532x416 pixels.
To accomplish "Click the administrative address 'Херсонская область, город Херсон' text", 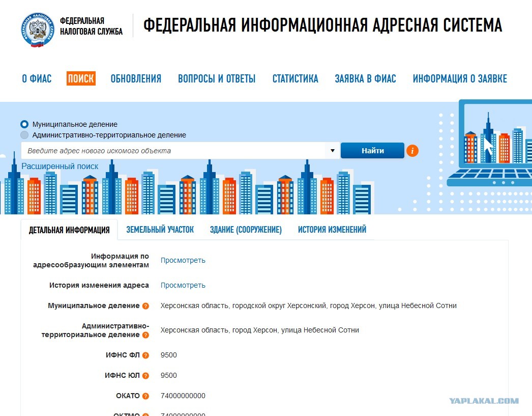I will click(259, 330).
